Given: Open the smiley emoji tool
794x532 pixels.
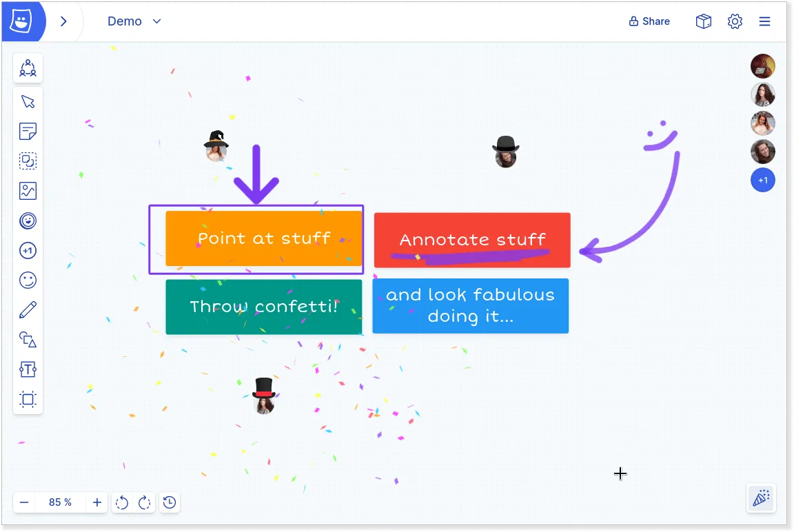Looking at the screenshot, I should click(x=28, y=280).
